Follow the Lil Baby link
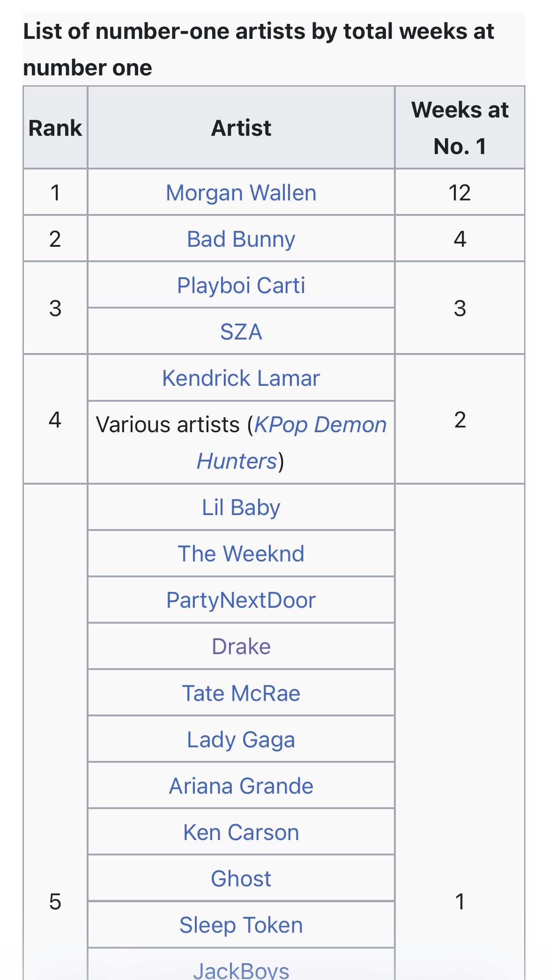Image resolution: width=548 pixels, height=980 pixels. [241, 508]
